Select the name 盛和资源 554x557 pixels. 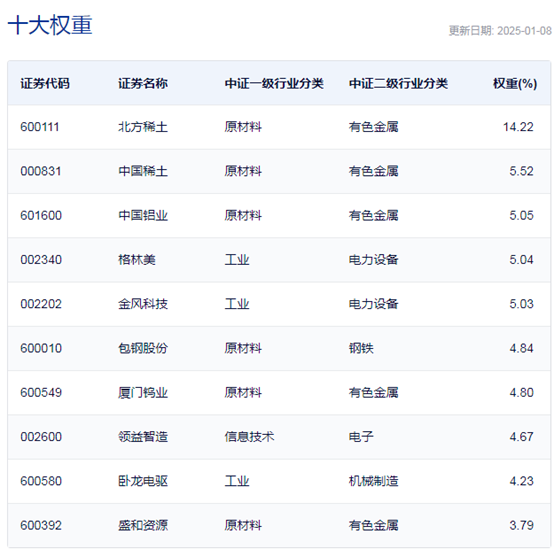point(143,525)
